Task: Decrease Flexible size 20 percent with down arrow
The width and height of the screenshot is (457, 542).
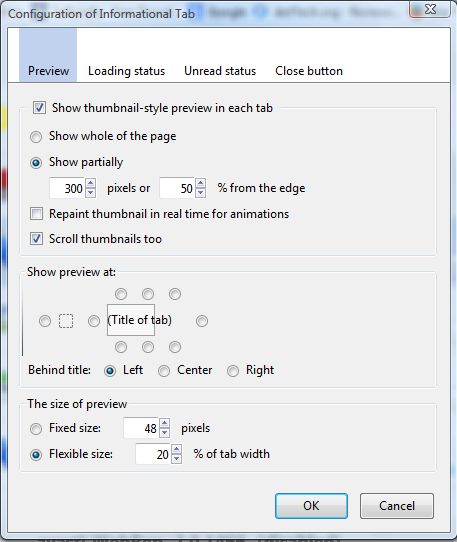Action: click(x=176, y=459)
